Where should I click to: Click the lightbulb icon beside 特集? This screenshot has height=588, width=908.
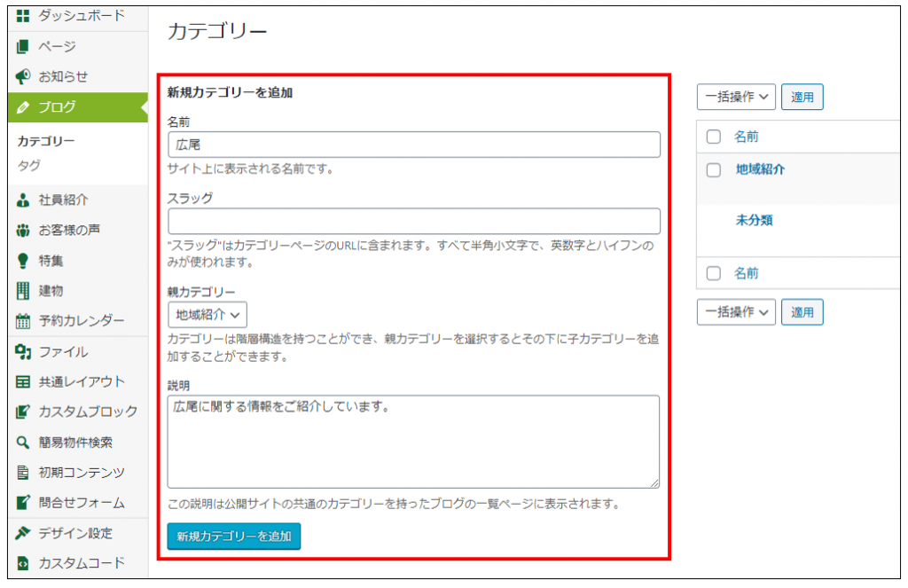pyautogui.click(x=23, y=261)
